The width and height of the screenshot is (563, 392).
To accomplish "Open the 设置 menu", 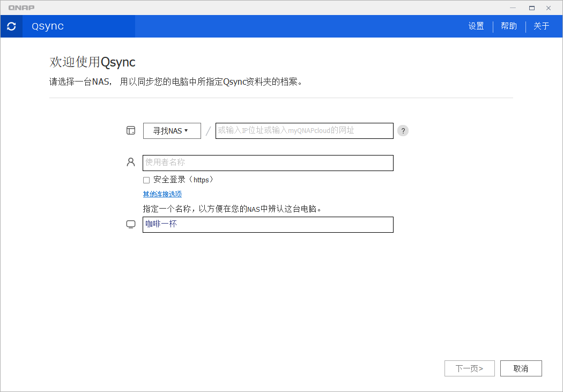I will point(476,26).
